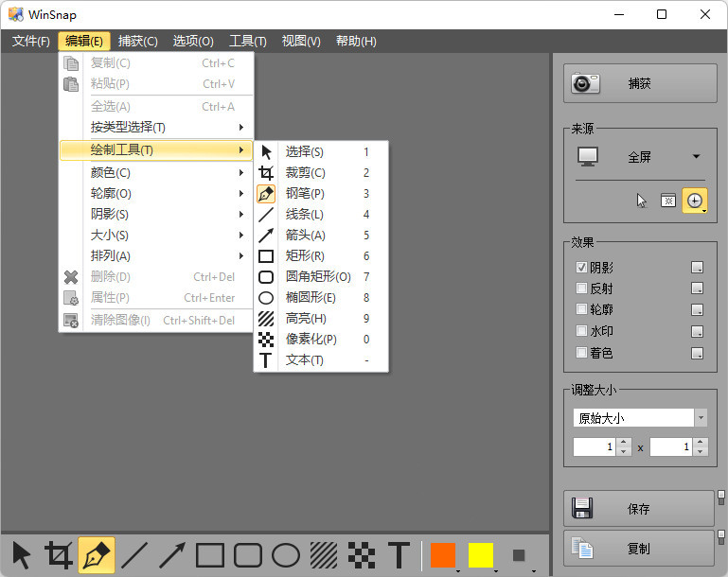This screenshot has width=728, height=577.
Task: Toggle the mouse cursor capture icon
Action: (642, 201)
